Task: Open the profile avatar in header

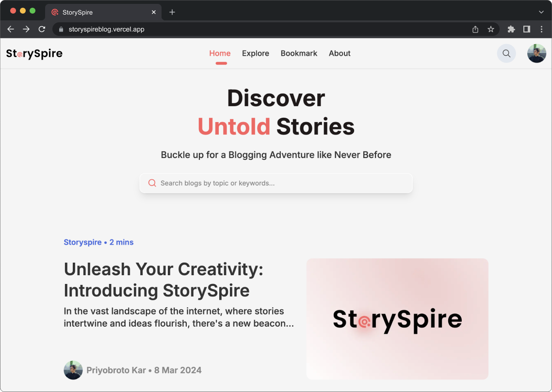Action: pos(536,53)
